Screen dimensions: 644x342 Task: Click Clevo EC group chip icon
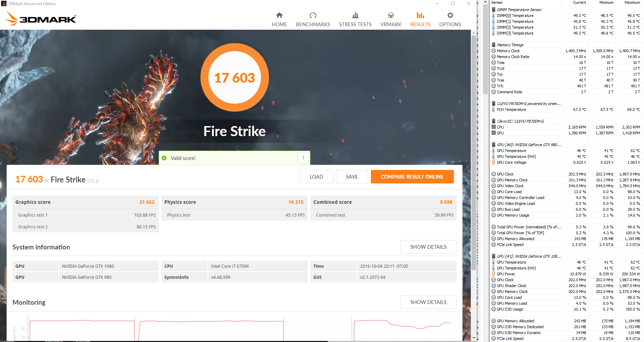[494, 121]
